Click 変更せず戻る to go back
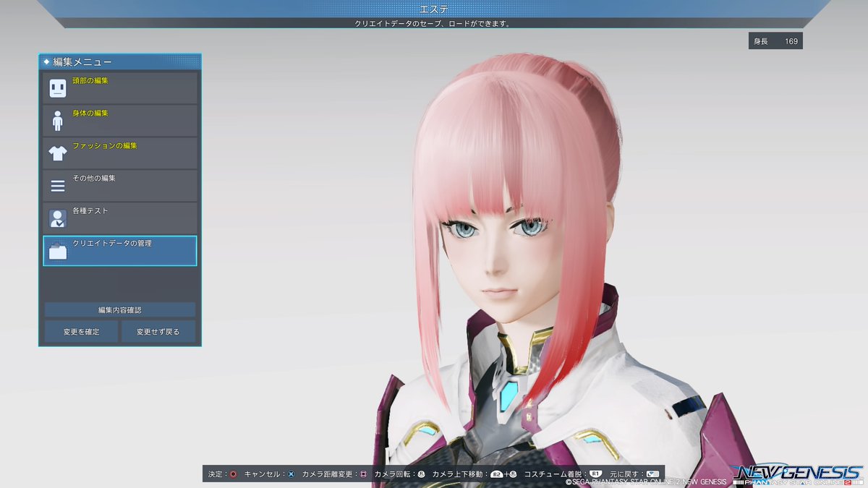 click(x=158, y=332)
